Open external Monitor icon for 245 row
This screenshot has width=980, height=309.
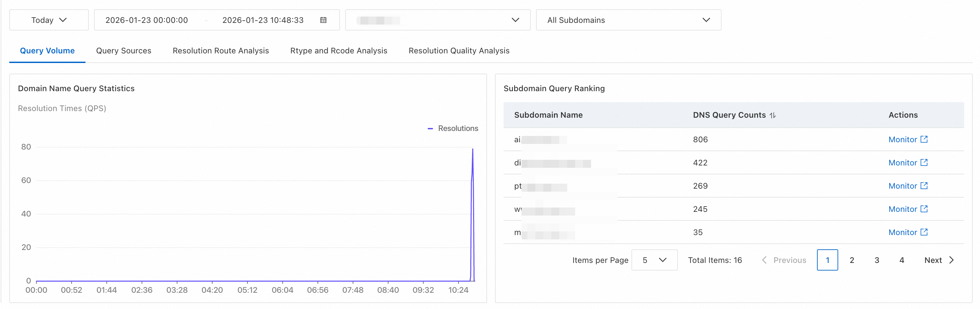924,209
